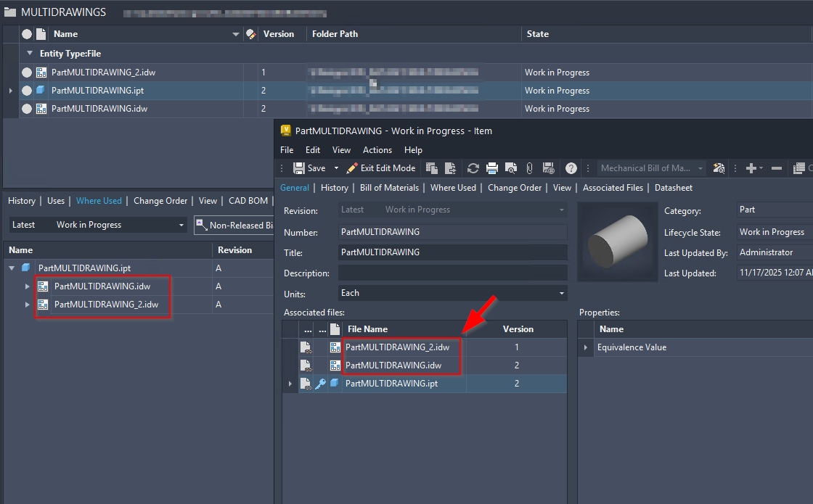Select the General tab in item window
813x504 pixels.
[x=295, y=188]
